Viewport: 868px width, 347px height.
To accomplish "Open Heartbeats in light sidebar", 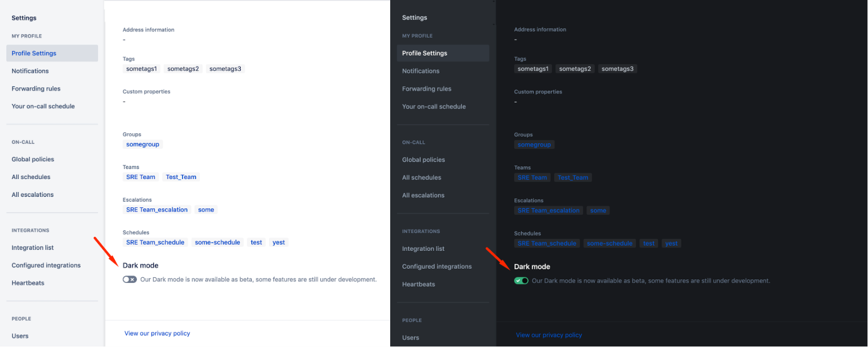I will point(28,283).
